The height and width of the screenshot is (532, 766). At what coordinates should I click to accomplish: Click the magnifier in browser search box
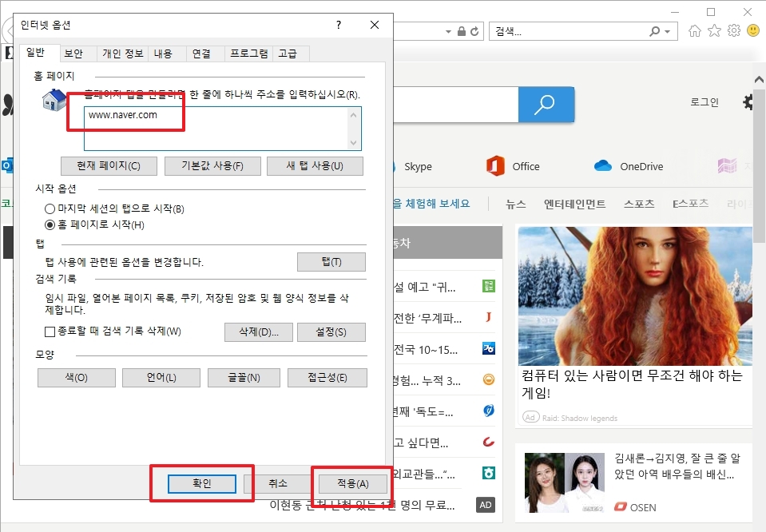coord(655,31)
